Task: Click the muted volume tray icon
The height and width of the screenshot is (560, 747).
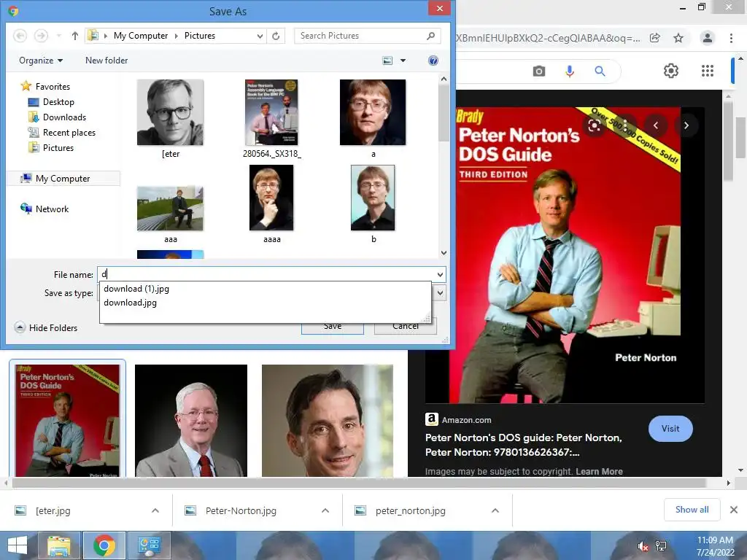Action: click(x=643, y=546)
